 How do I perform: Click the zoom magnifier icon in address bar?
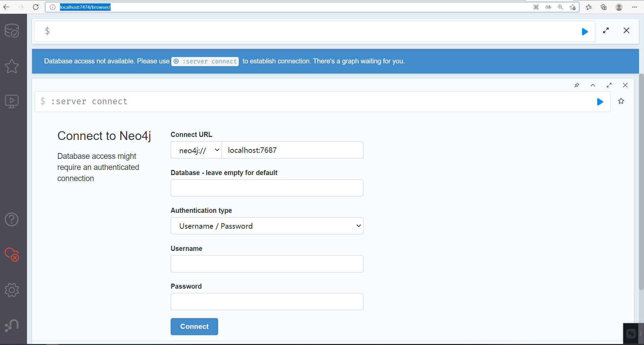point(560,7)
